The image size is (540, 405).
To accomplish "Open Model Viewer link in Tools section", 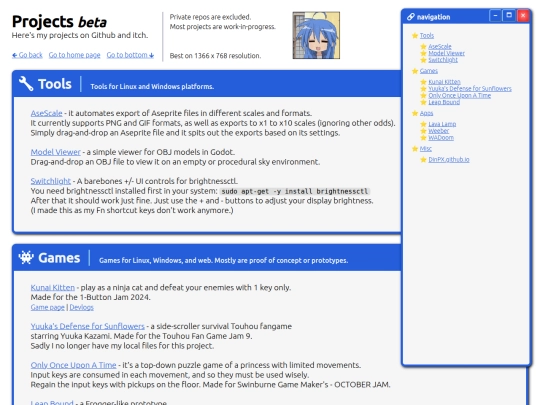I will (x=55, y=152).
